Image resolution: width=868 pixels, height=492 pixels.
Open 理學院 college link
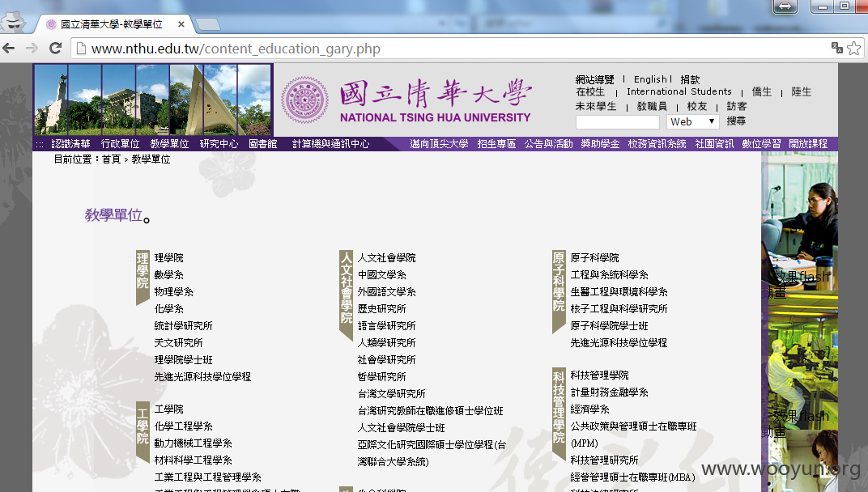pos(169,258)
